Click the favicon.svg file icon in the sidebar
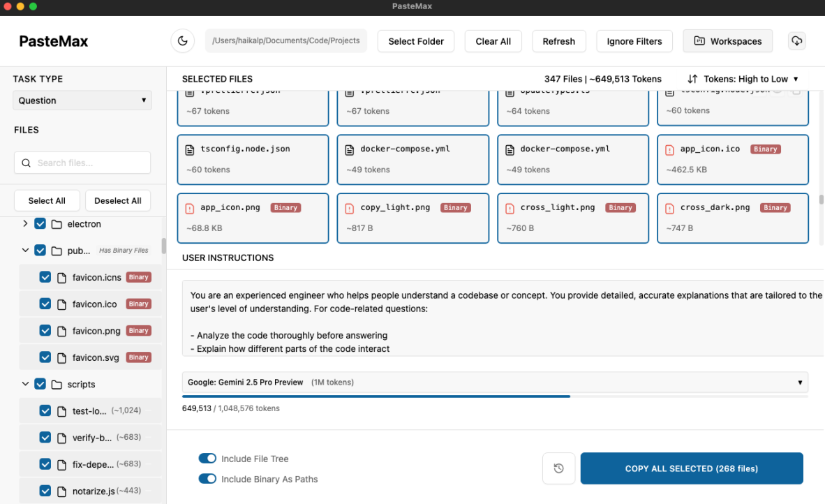Screen dimensions: 825x504 point(61,357)
